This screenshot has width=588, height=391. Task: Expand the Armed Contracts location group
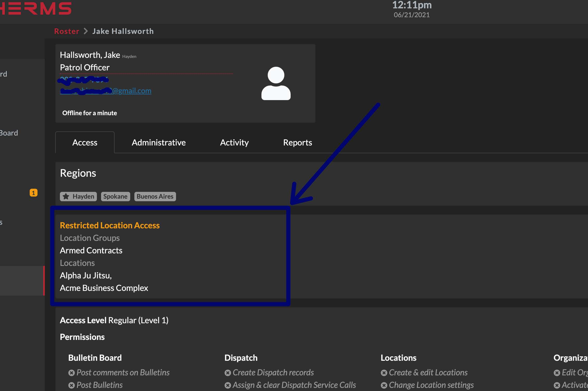pyautogui.click(x=91, y=250)
